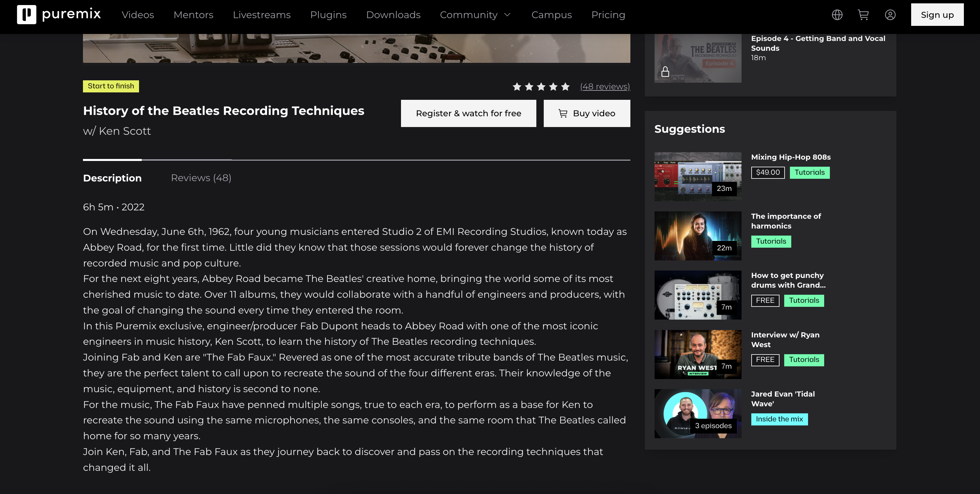The height and width of the screenshot is (494, 980).
Task: Click the puremix wordmark text
Action: [x=71, y=14]
